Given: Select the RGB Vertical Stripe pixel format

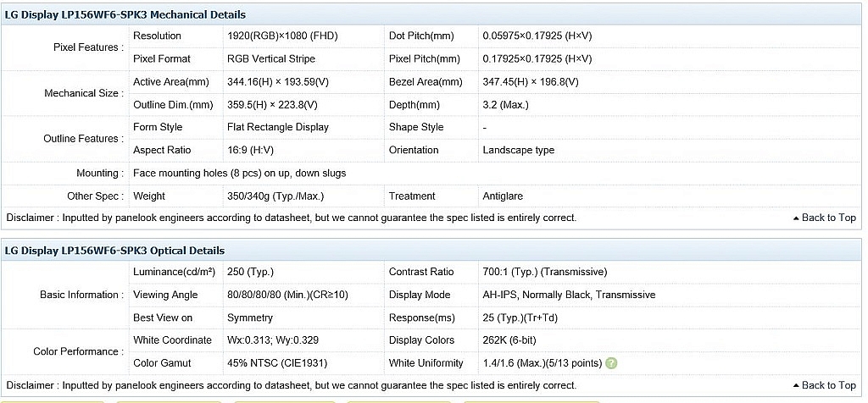Looking at the screenshot, I should point(271,58).
